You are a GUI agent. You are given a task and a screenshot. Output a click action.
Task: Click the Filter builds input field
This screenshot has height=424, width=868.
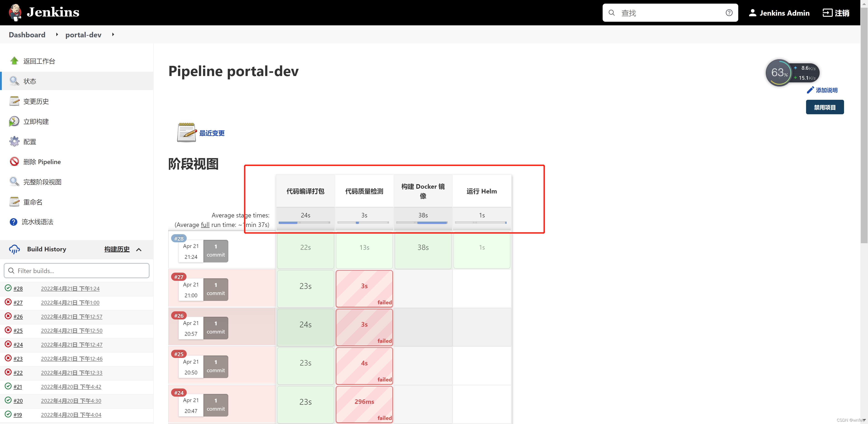pos(77,271)
